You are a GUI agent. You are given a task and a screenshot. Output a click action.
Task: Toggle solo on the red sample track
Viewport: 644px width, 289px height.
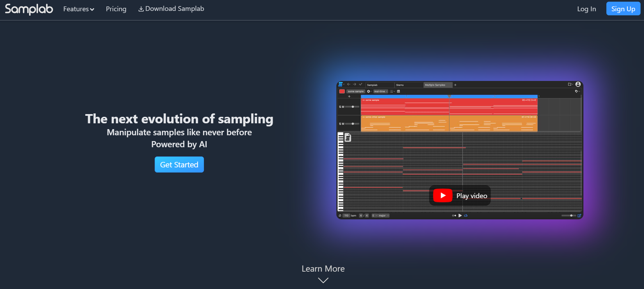pos(340,107)
